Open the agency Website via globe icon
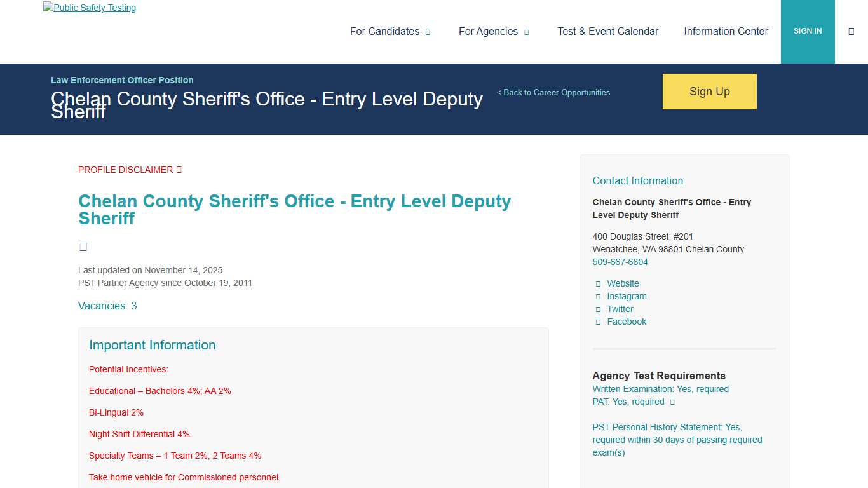The height and width of the screenshot is (488, 868). click(x=598, y=283)
